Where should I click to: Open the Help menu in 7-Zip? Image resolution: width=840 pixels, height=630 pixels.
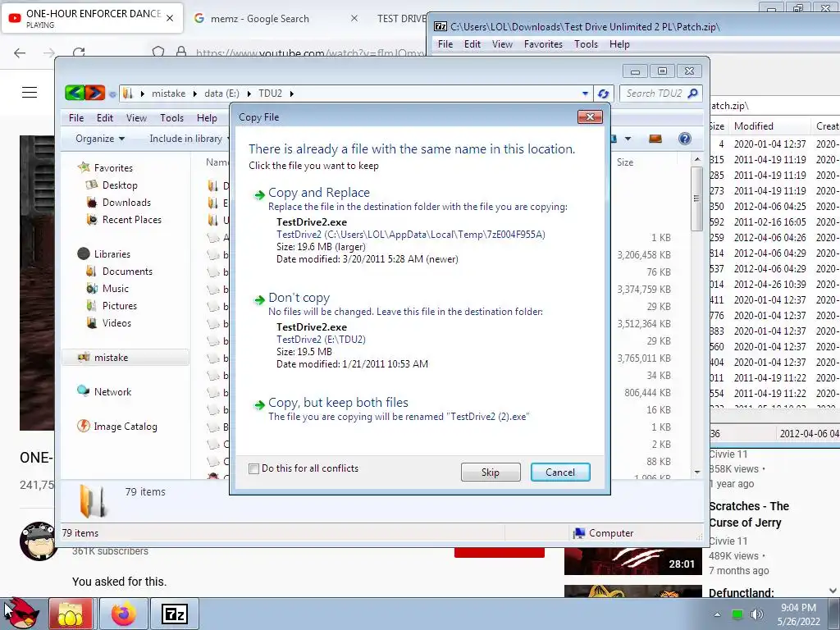tap(619, 44)
